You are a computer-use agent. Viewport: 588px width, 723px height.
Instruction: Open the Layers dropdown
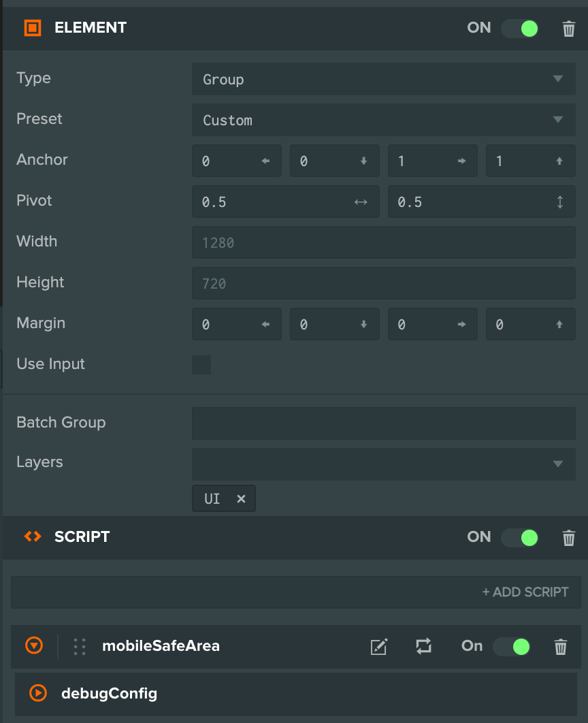[383, 464]
